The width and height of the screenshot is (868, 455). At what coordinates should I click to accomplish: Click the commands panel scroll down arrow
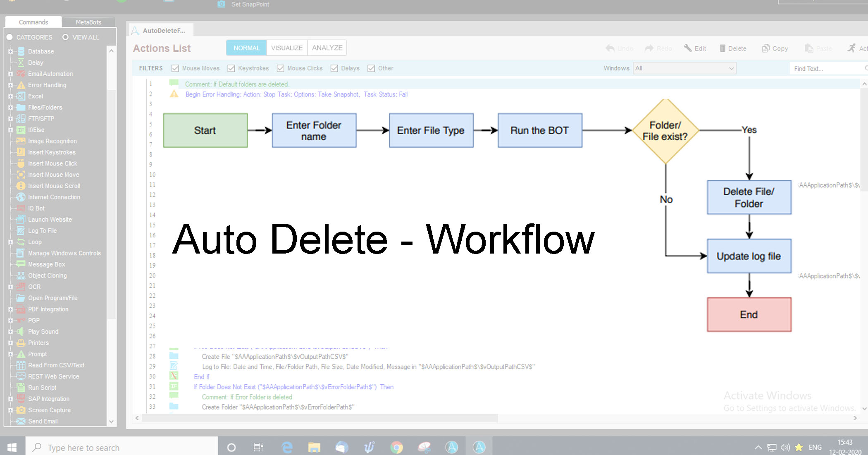111,421
